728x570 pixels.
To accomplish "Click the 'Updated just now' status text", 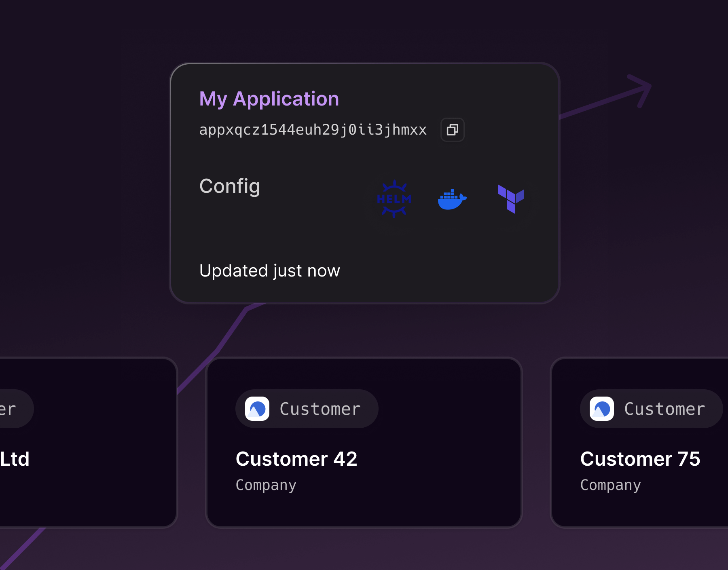I will (269, 270).
